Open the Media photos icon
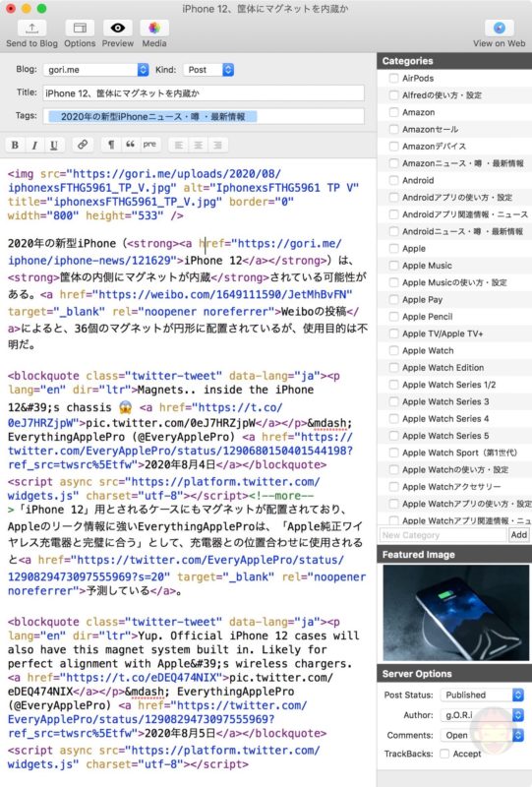Image resolution: width=532 pixels, height=787 pixels. point(154,28)
